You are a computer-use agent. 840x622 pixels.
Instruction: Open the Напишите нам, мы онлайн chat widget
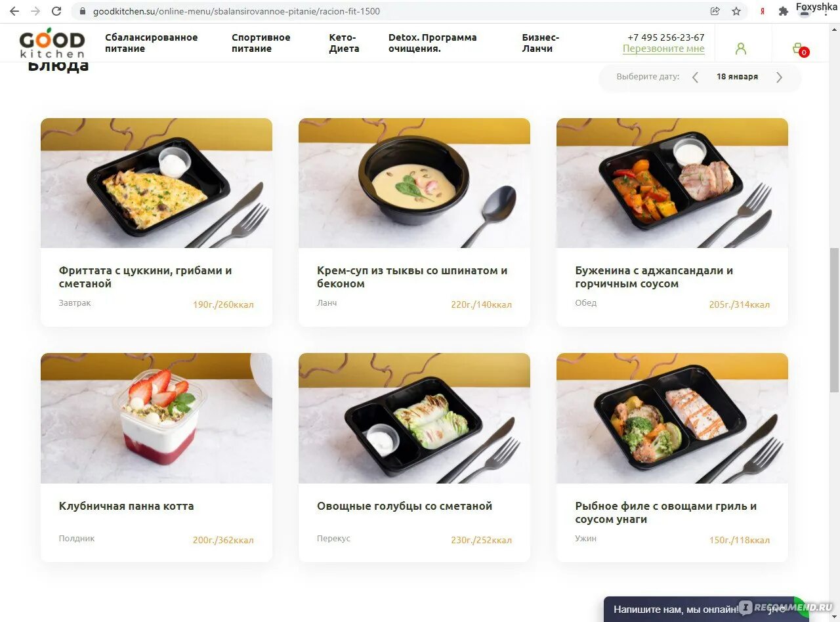pos(702,610)
